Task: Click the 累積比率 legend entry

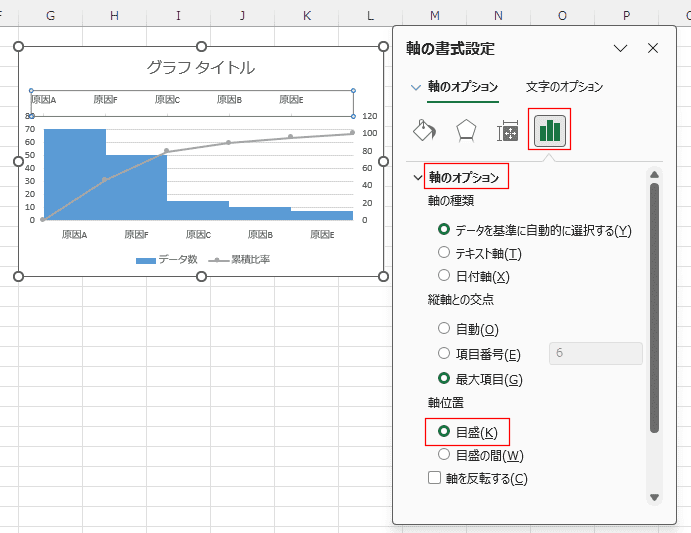Action: (239, 260)
